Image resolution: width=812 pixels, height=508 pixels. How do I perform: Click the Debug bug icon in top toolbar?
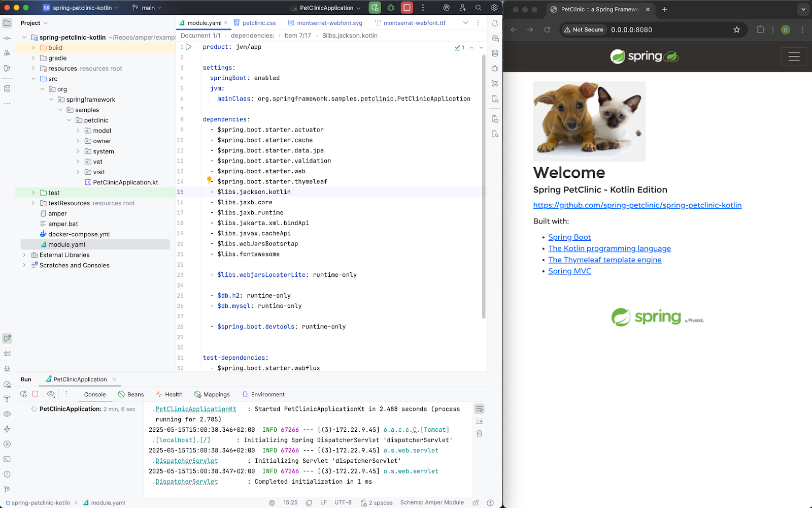(391, 8)
